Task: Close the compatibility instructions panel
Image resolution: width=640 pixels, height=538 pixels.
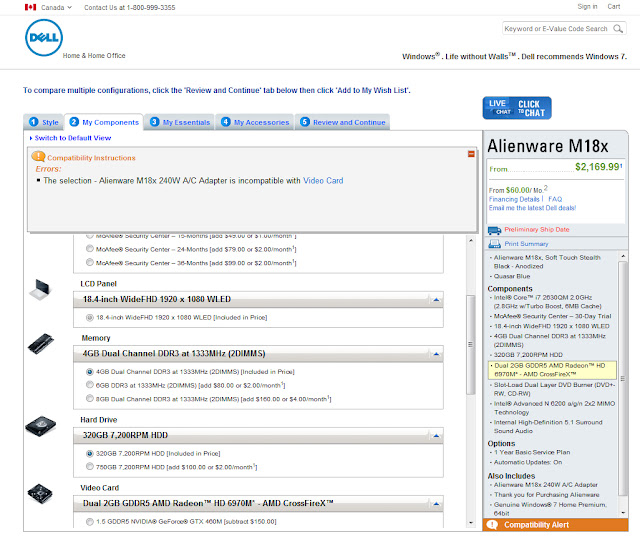Action: [x=471, y=154]
